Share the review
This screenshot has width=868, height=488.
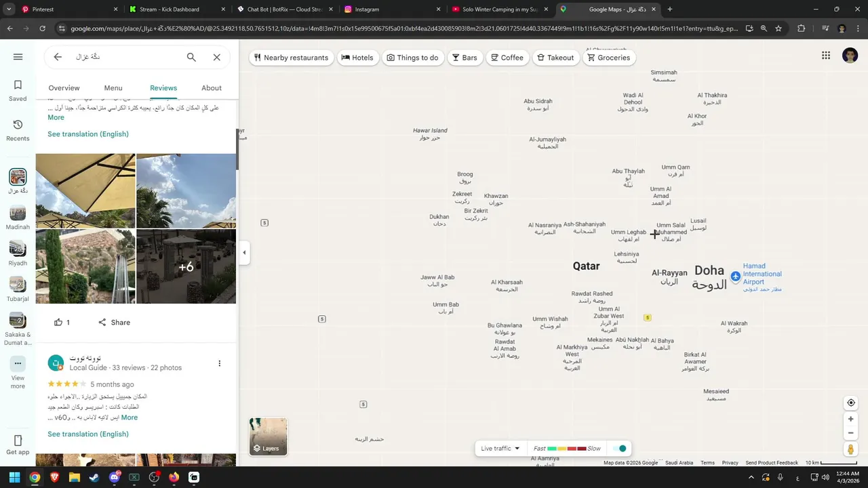[x=114, y=323]
